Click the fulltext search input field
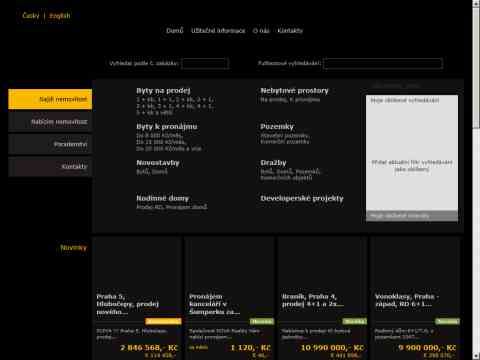The width and height of the screenshot is (480, 360). (383, 63)
